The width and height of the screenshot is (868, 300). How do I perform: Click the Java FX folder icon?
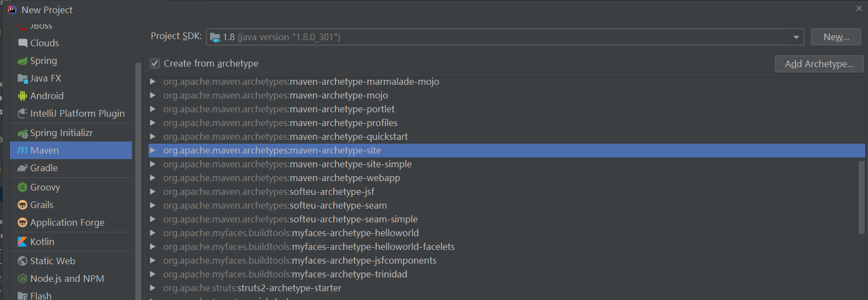[23, 78]
